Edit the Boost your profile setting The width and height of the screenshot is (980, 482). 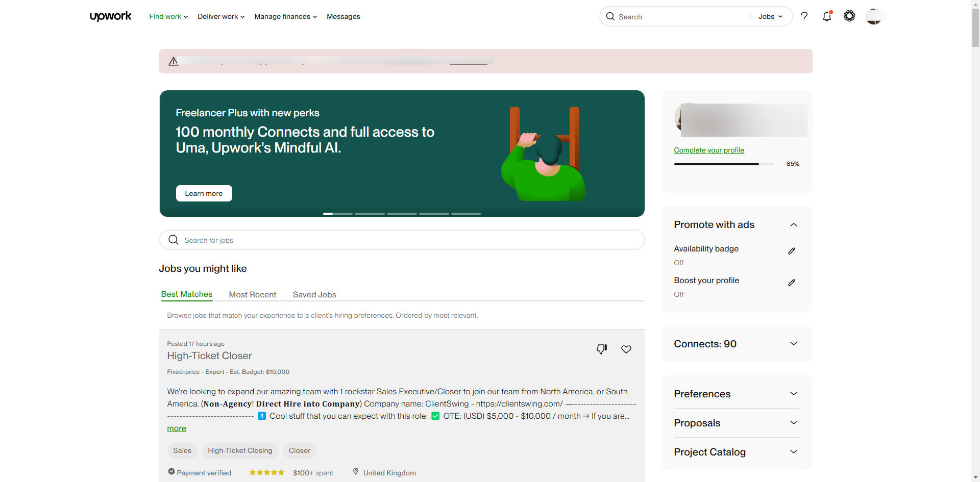coord(792,283)
